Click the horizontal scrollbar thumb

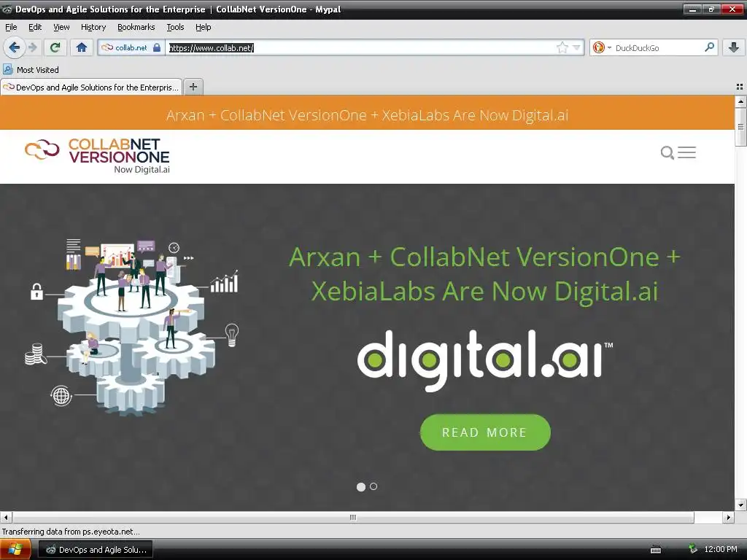click(353, 517)
